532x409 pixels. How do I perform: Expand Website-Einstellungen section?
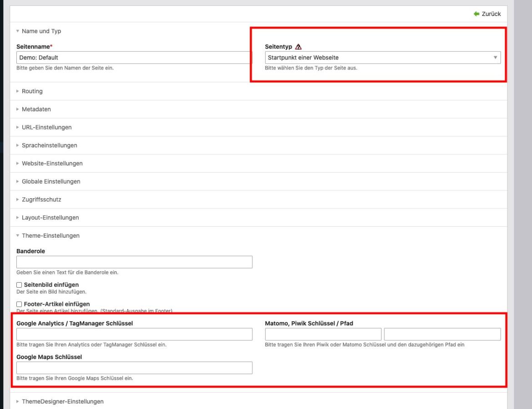[x=52, y=164]
